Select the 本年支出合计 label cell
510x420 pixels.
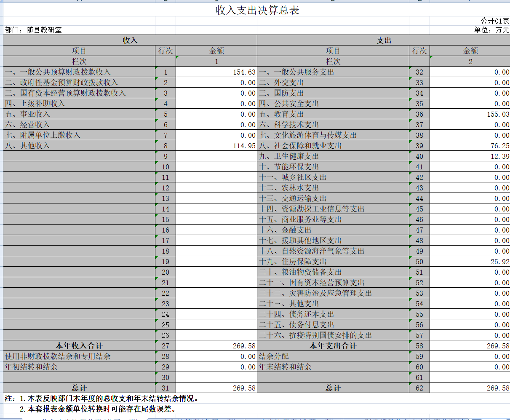pos(333,346)
